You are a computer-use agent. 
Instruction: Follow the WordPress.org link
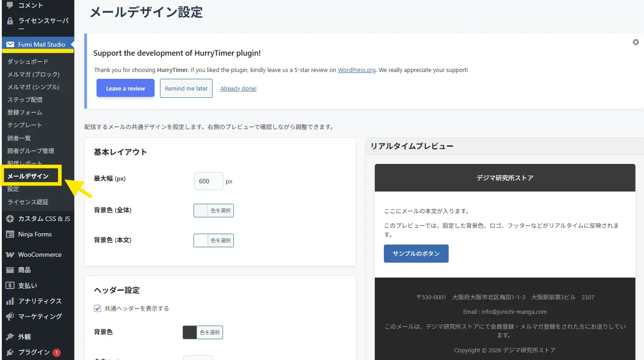(357, 70)
